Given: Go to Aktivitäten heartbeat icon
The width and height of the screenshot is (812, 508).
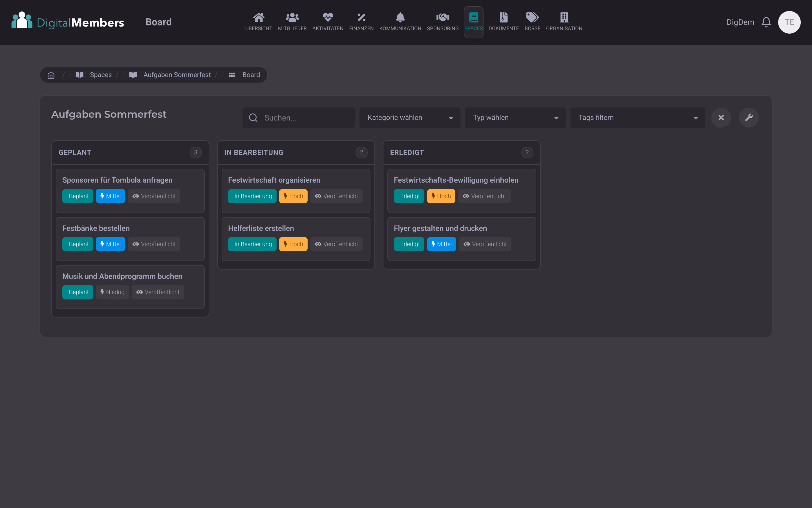Looking at the screenshot, I should pyautogui.click(x=328, y=17).
